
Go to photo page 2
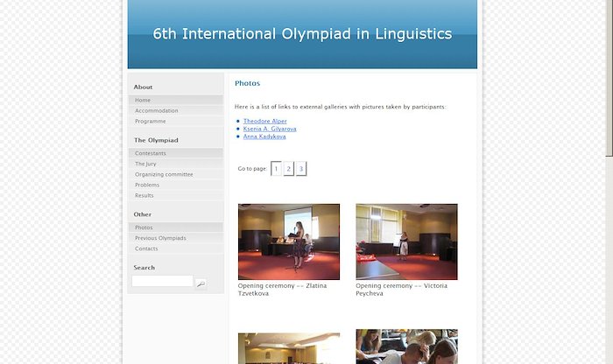point(288,169)
